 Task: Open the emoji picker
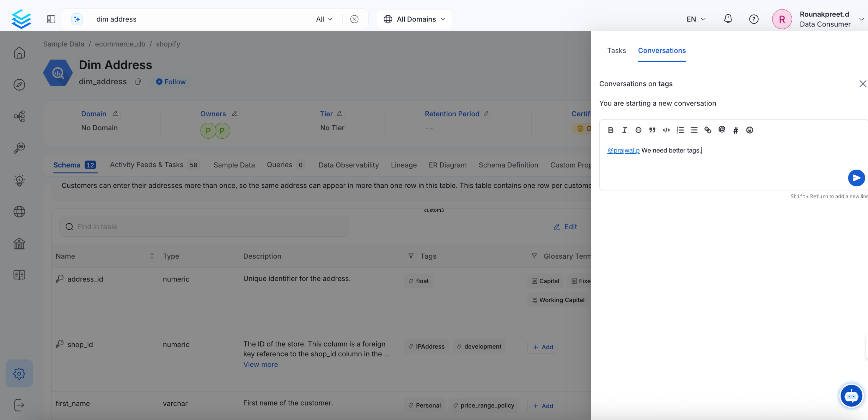click(x=749, y=130)
